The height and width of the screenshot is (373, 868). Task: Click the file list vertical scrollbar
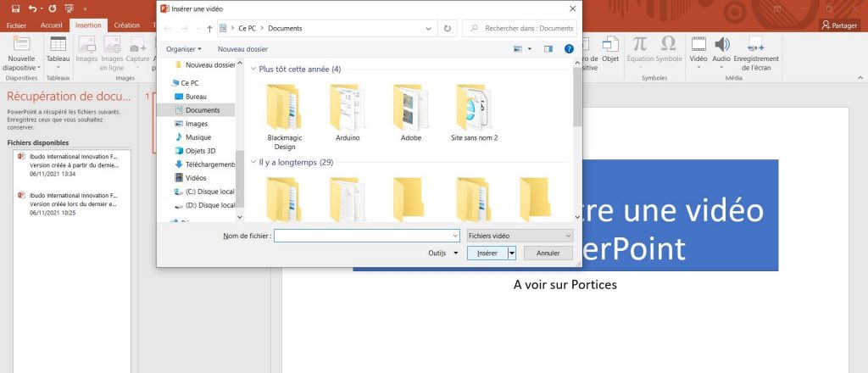point(577,97)
